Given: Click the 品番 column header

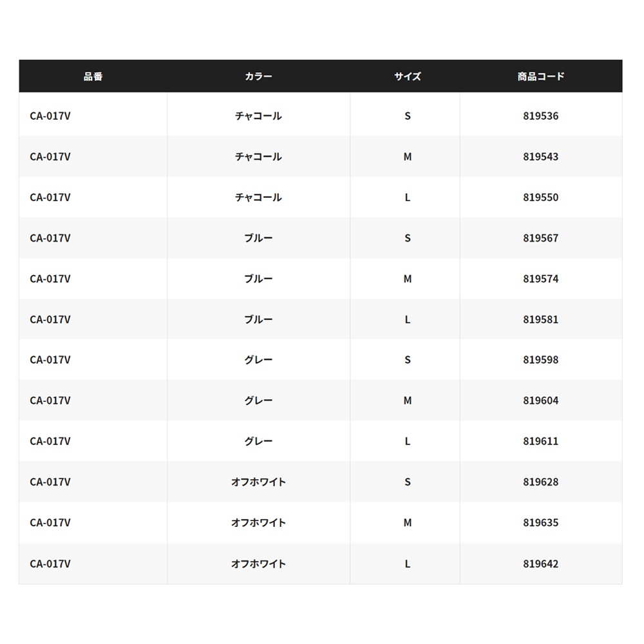Looking at the screenshot, I should click(93, 77).
